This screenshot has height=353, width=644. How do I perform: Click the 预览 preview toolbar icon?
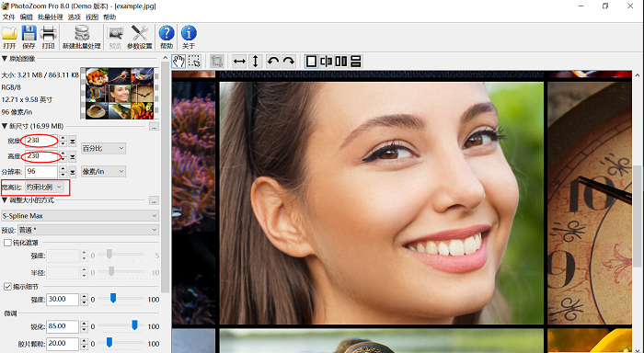tap(115, 37)
